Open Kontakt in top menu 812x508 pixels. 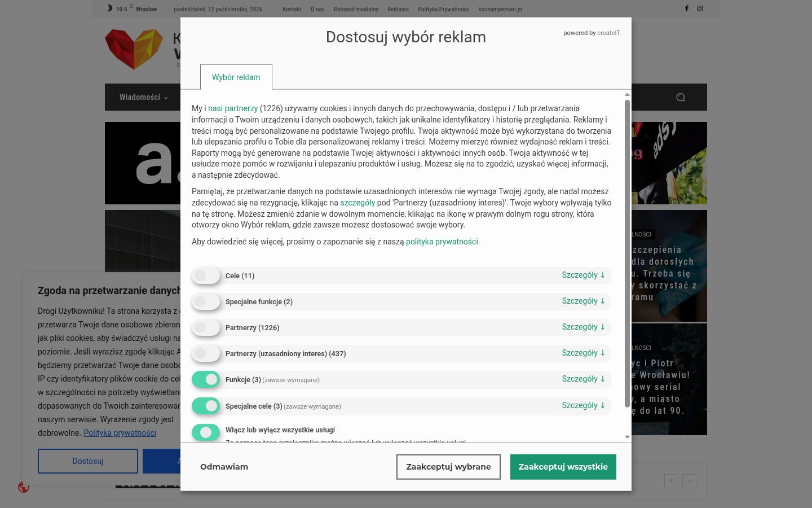pyautogui.click(x=292, y=9)
